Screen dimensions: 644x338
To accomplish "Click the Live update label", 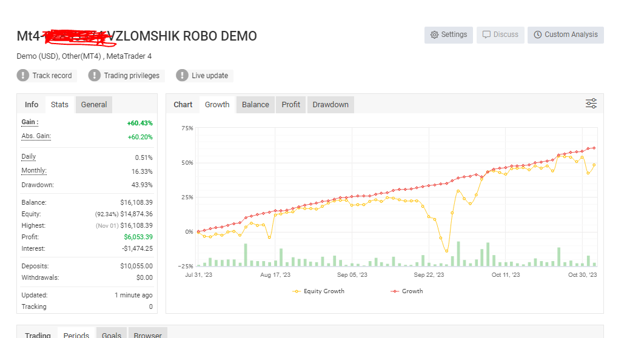I will (210, 76).
